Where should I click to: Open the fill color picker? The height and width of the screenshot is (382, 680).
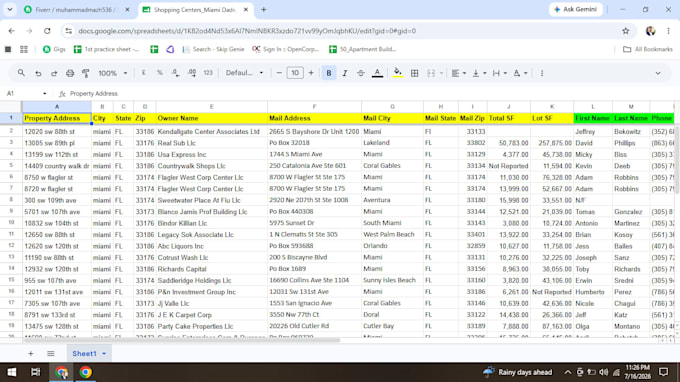coord(397,73)
